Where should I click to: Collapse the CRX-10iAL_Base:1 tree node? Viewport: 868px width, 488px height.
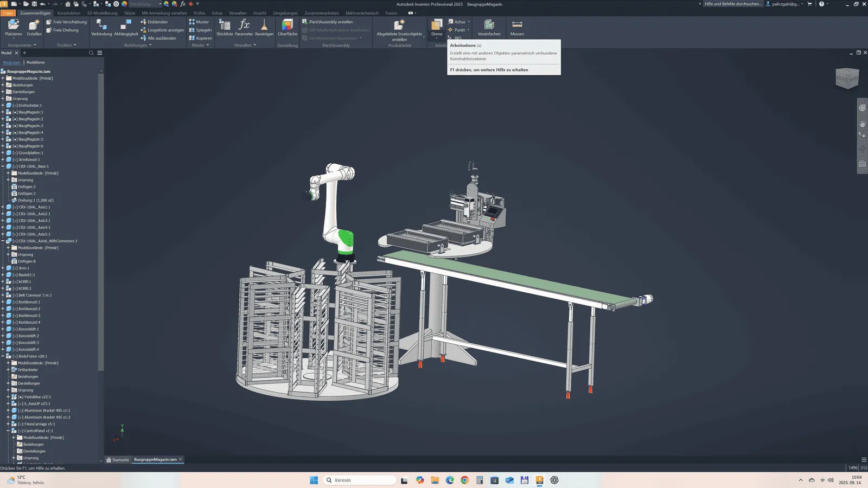tap(3, 166)
